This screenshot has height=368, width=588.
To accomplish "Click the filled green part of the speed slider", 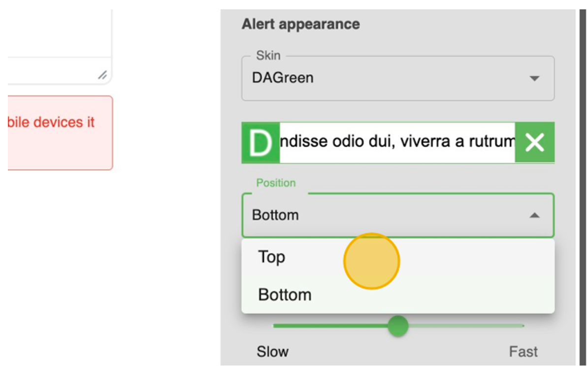I will (x=330, y=326).
